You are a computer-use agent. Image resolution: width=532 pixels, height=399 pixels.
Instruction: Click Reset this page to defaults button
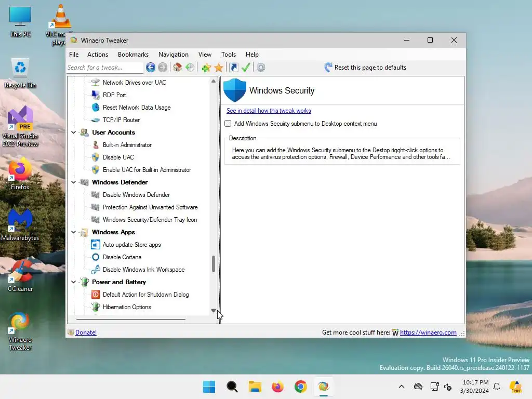365,68
